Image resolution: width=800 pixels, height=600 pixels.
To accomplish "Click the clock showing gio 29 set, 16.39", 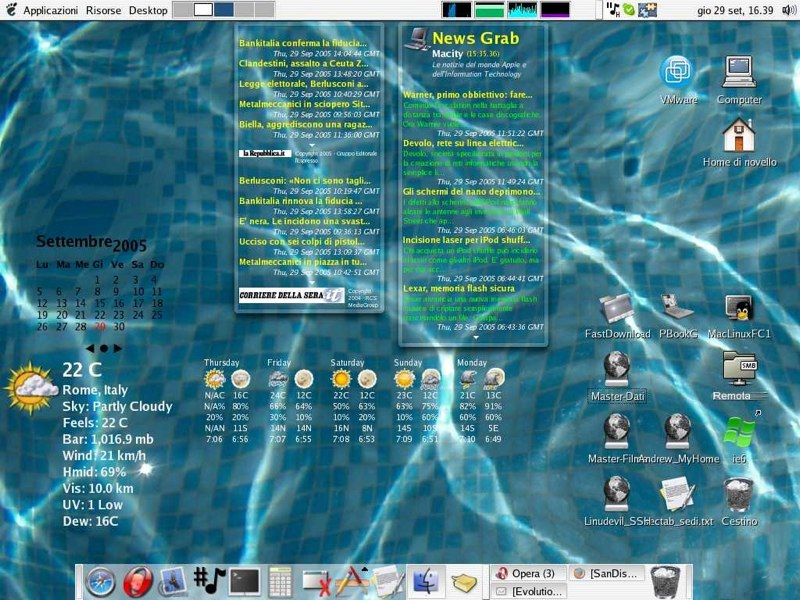I will pyautogui.click(x=735, y=10).
